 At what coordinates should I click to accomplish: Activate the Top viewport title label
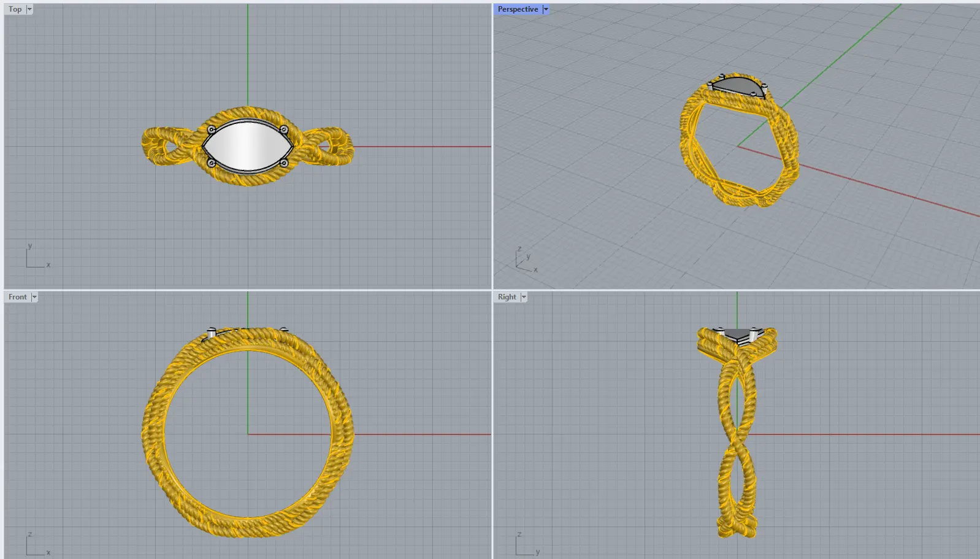15,9
